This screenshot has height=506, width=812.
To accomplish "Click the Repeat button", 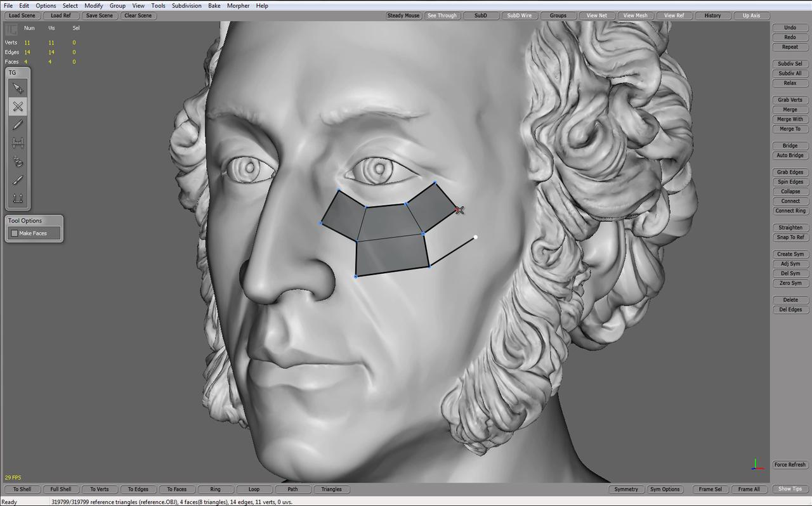I will pyautogui.click(x=790, y=47).
